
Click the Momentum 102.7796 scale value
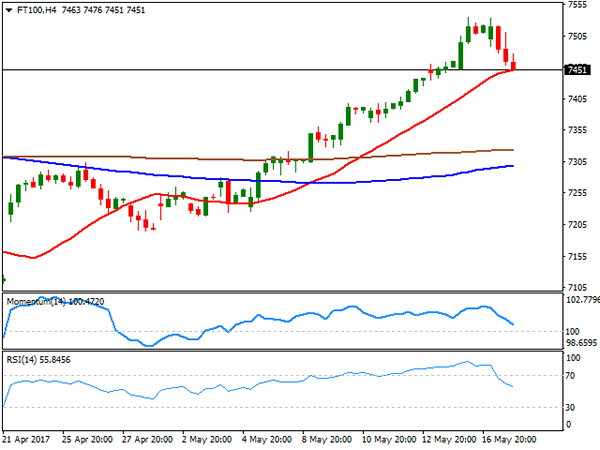click(x=583, y=300)
